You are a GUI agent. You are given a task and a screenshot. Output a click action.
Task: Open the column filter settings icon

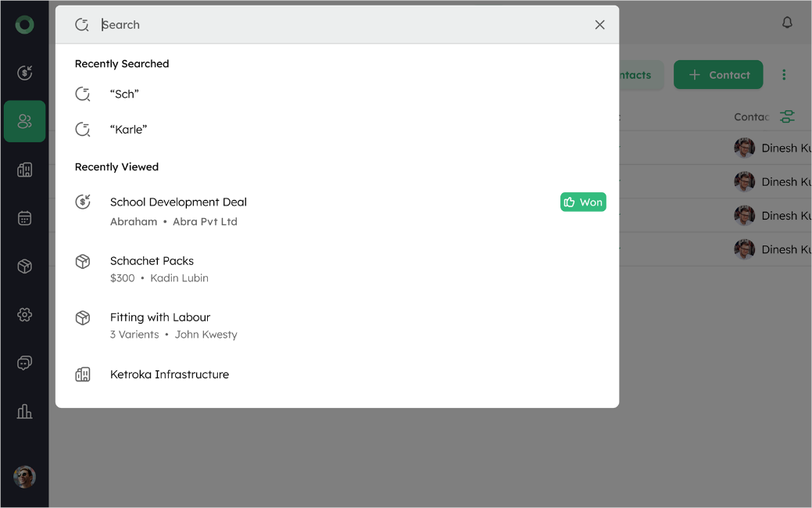(787, 116)
